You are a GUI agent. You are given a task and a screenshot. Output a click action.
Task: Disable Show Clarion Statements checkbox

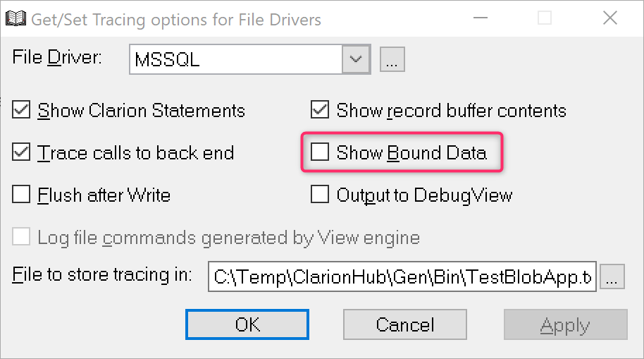[x=22, y=110]
